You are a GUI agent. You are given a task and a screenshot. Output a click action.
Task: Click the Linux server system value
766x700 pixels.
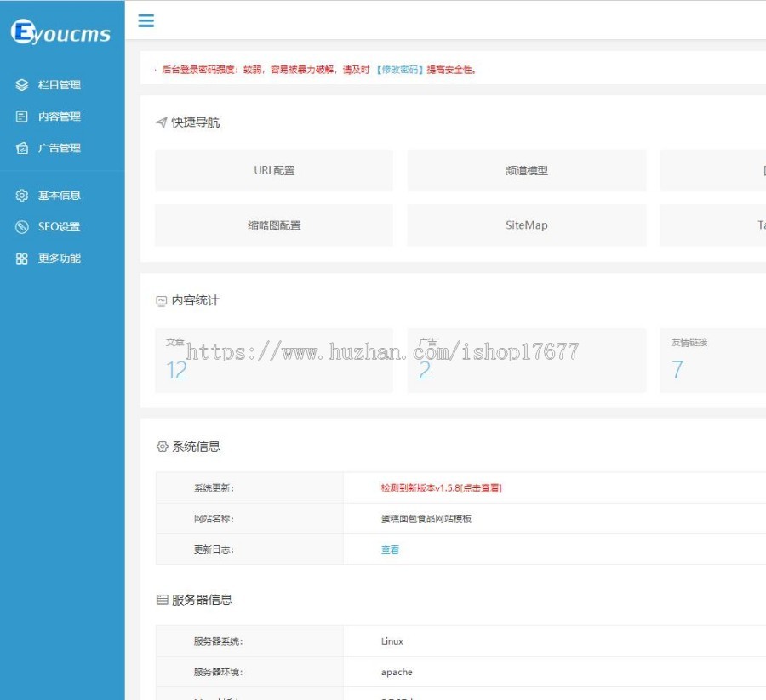click(392, 641)
